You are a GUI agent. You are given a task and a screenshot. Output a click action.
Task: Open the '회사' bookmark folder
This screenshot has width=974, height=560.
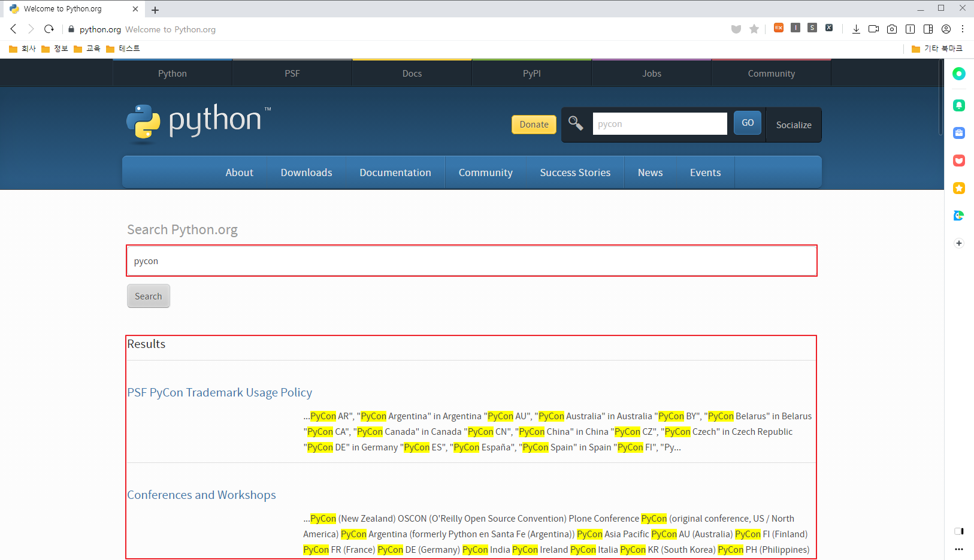(22, 49)
